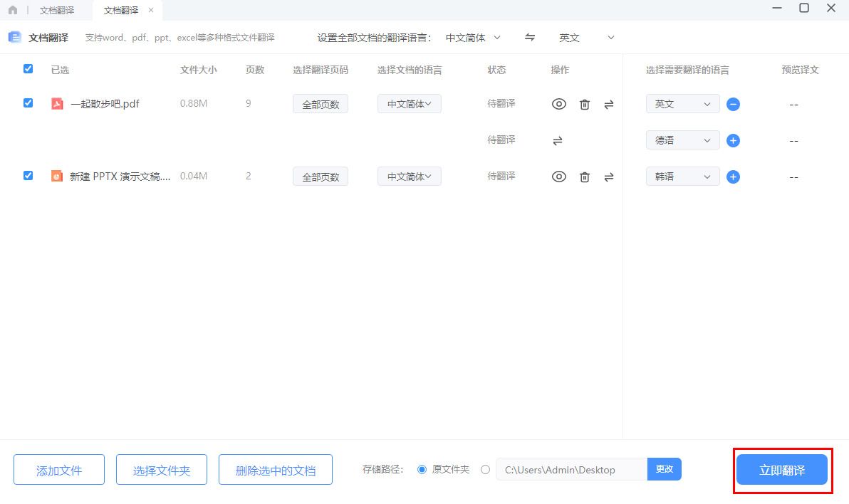
Task: Delete 新建 PPTX 演示文稿 using the trash icon
Action: click(x=585, y=177)
